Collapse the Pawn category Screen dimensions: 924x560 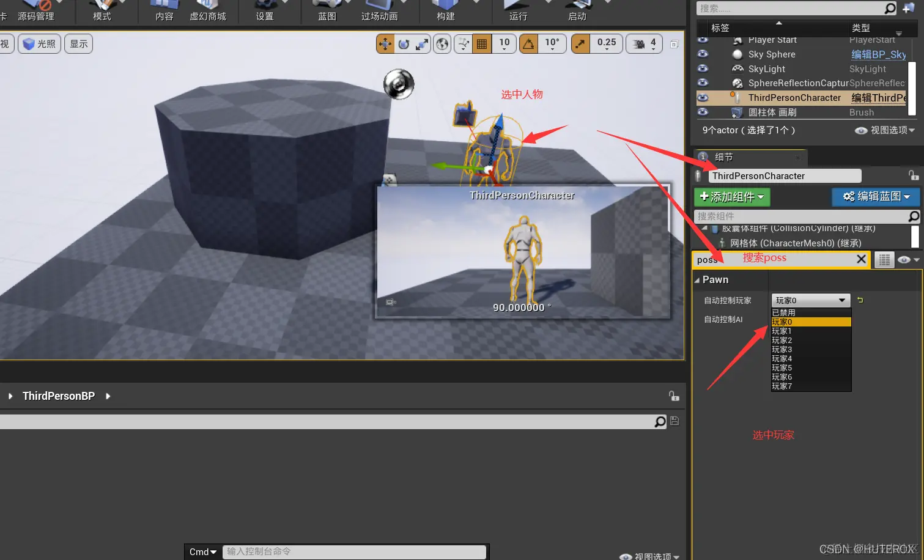pyautogui.click(x=697, y=280)
